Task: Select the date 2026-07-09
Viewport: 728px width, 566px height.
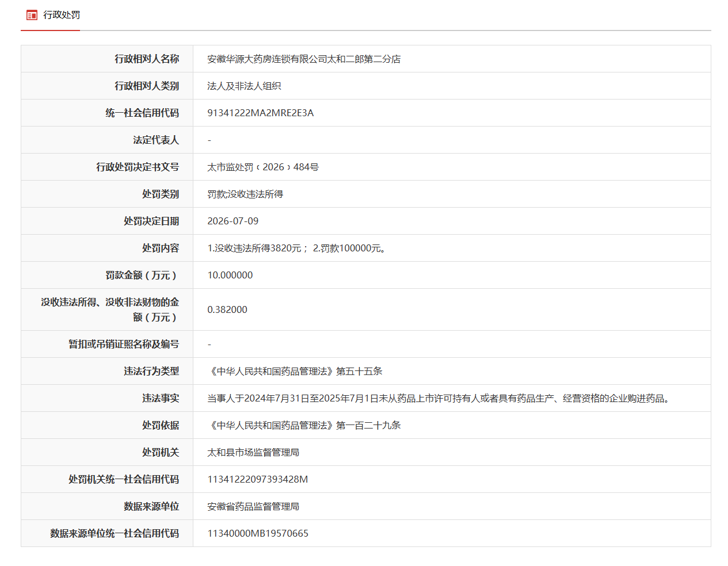Action: click(x=233, y=221)
